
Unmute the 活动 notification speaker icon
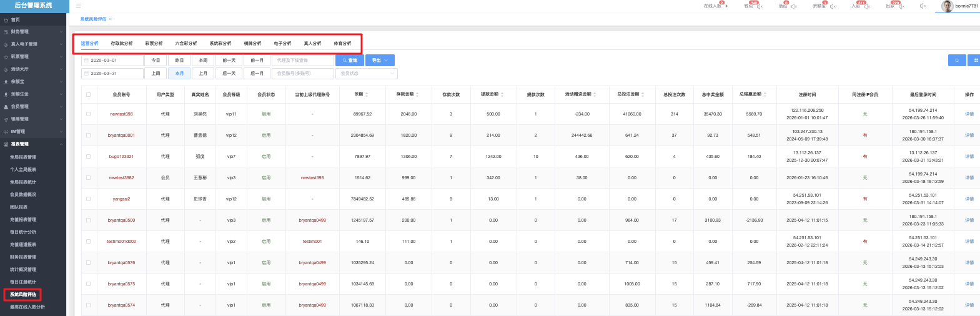pos(794,6)
